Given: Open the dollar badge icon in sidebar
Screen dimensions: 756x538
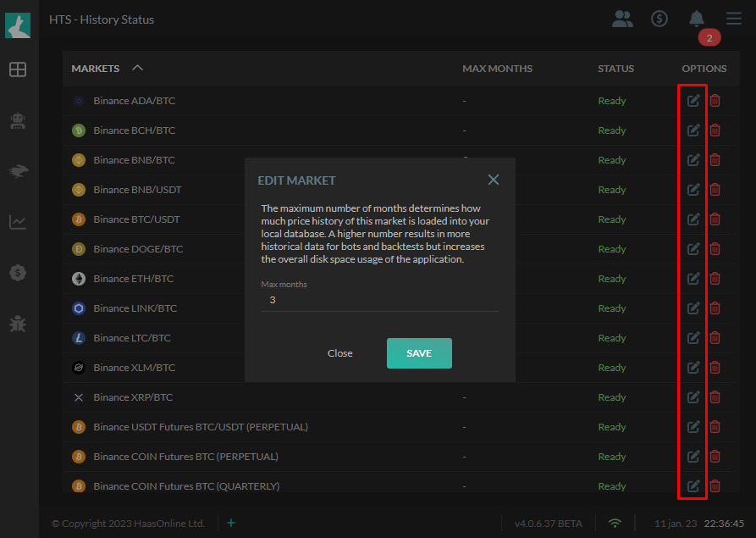Looking at the screenshot, I should point(18,273).
